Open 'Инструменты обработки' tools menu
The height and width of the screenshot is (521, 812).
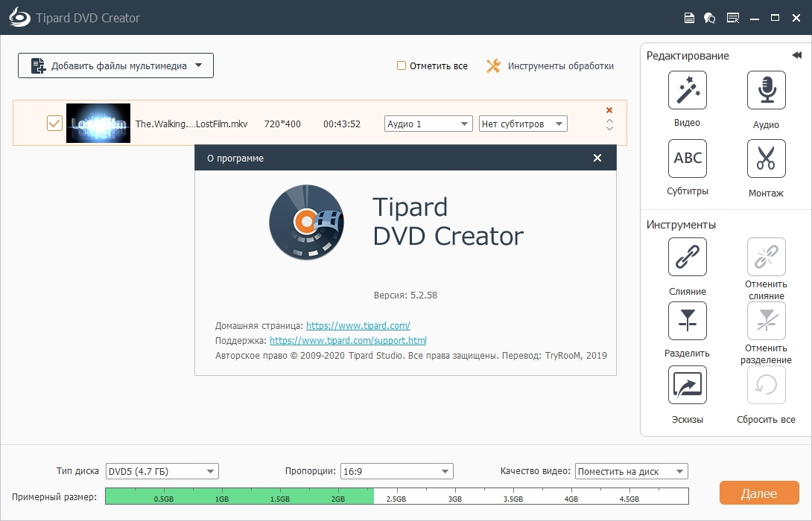click(551, 65)
